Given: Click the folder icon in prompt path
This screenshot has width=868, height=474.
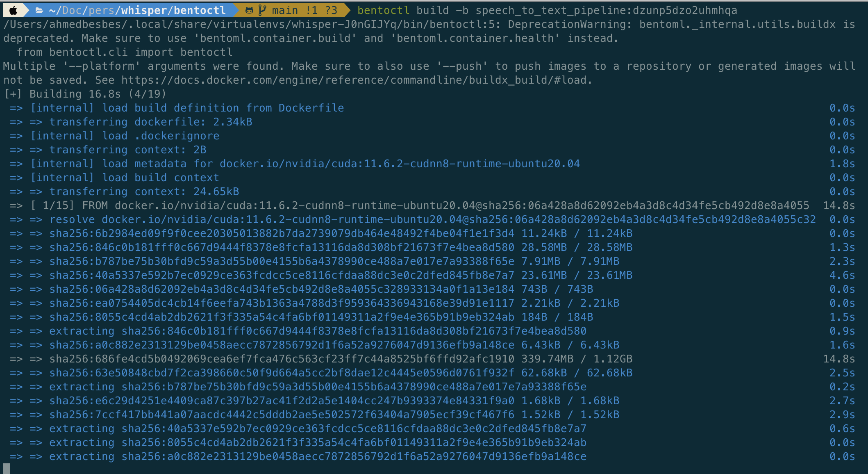Looking at the screenshot, I should pos(40,10).
